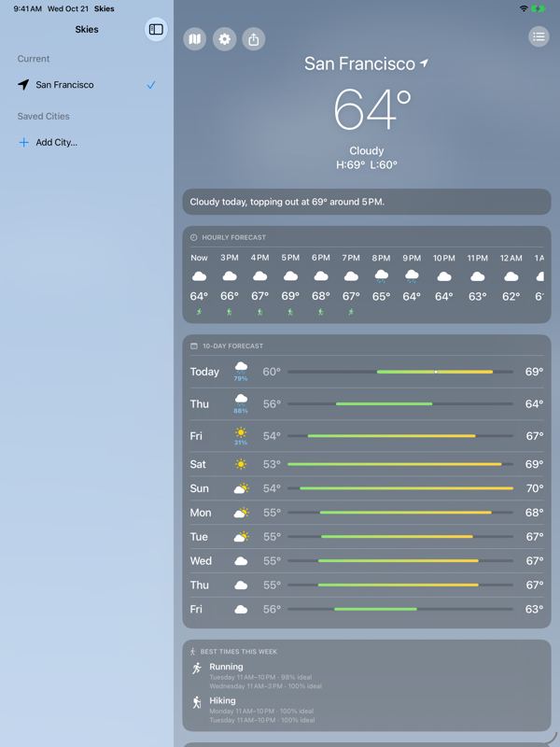Image resolution: width=560 pixels, height=747 pixels.
Task: Open the Today row in 10-day forecast
Action: [x=367, y=372]
